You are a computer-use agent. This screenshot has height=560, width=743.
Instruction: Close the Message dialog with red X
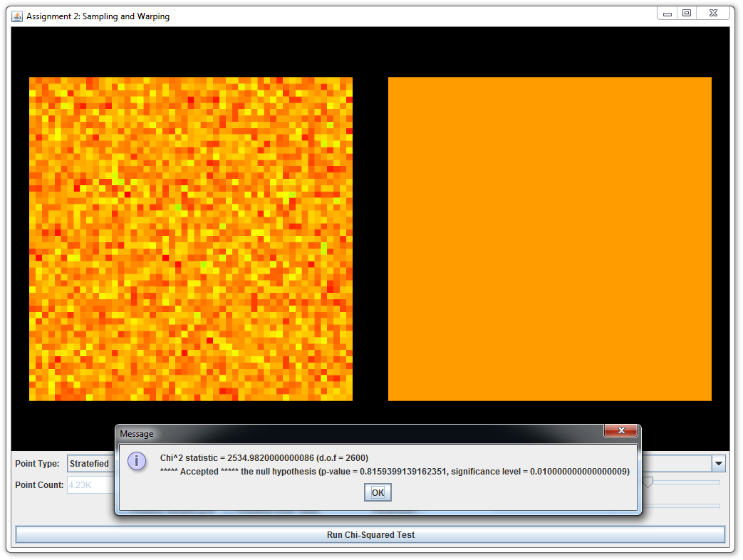tap(620, 431)
